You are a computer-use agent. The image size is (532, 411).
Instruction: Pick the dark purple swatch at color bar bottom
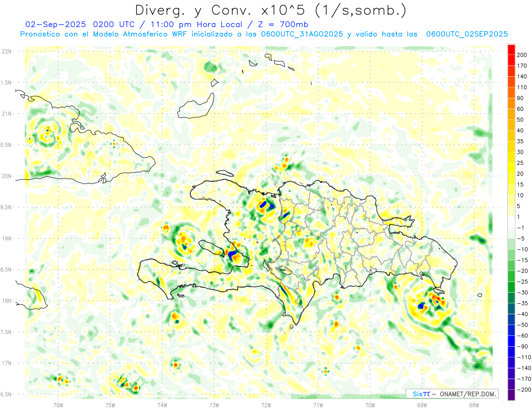[x=511, y=395]
